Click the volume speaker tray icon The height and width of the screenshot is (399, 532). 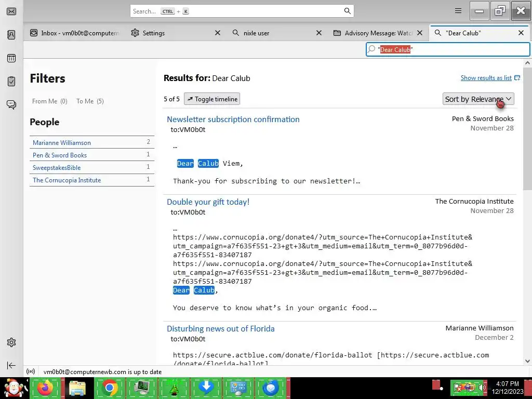click(x=482, y=387)
